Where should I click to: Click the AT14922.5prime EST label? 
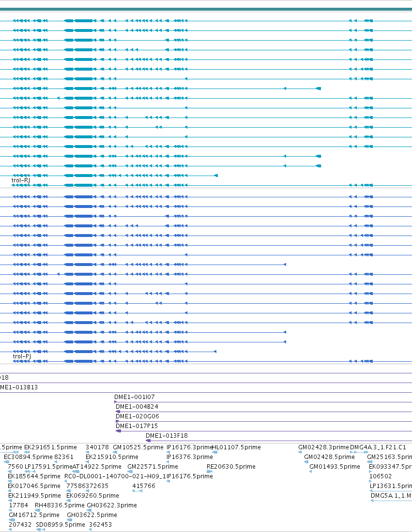click(x=97, y=467)
